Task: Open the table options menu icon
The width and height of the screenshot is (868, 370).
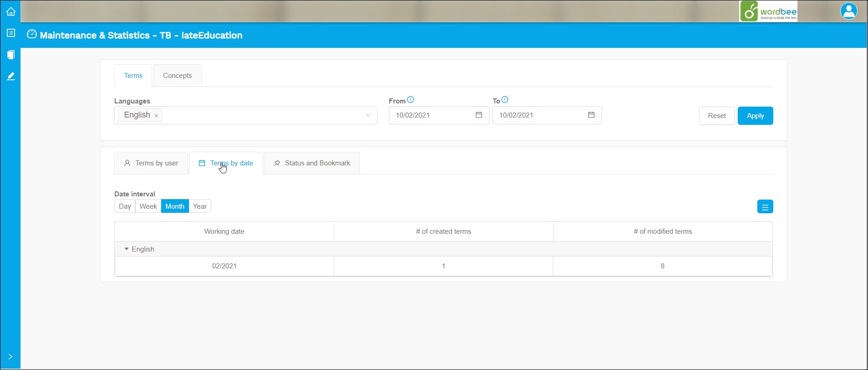Action: point(765,207)
